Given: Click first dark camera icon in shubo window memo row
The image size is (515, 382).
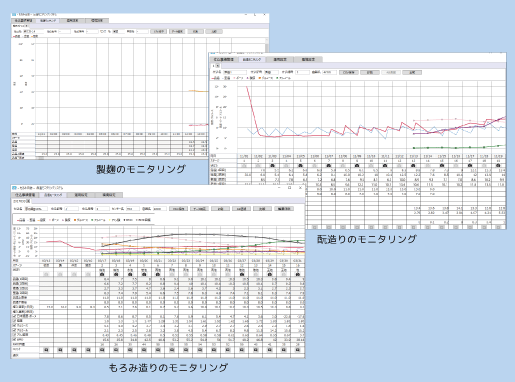Looking at the screenshot, I should pos(272,165).
